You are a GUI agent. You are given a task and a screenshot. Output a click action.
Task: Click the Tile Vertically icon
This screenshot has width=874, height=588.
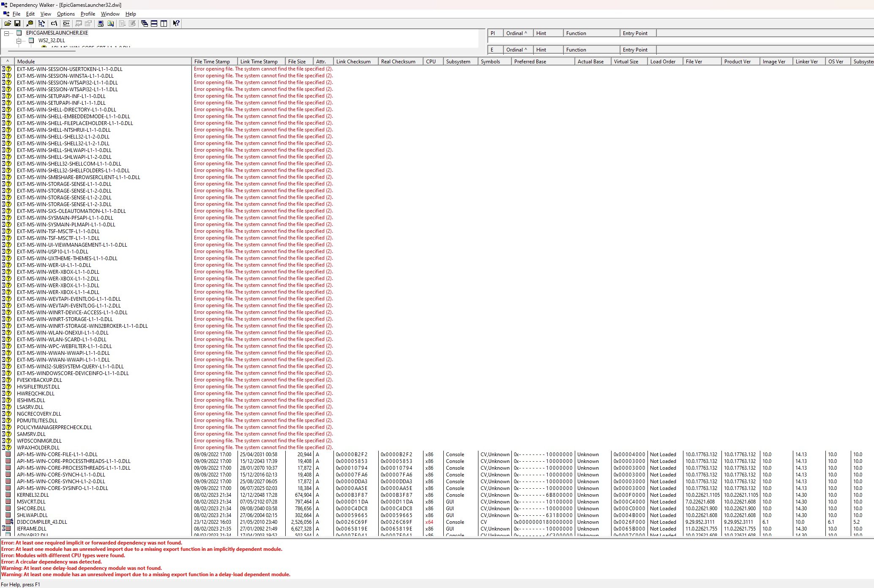(164, 24)
